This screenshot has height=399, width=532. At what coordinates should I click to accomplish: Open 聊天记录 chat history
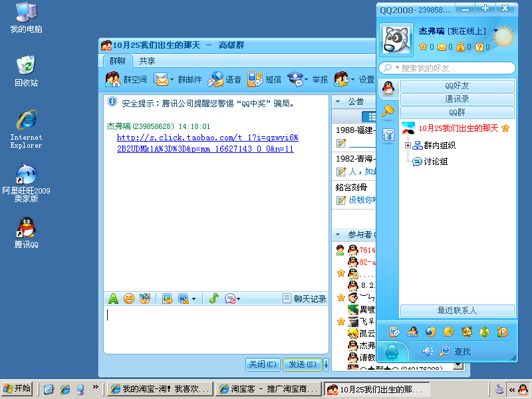305,299
